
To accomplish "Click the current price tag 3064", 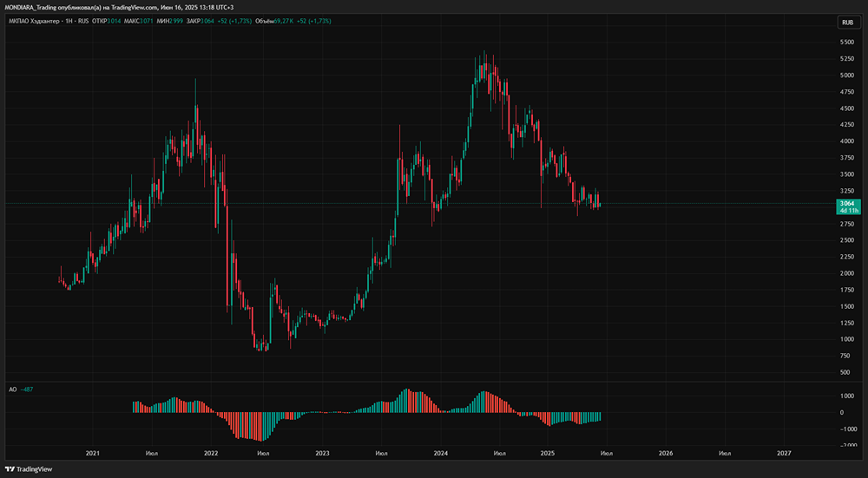I will (x=847, y=207).
